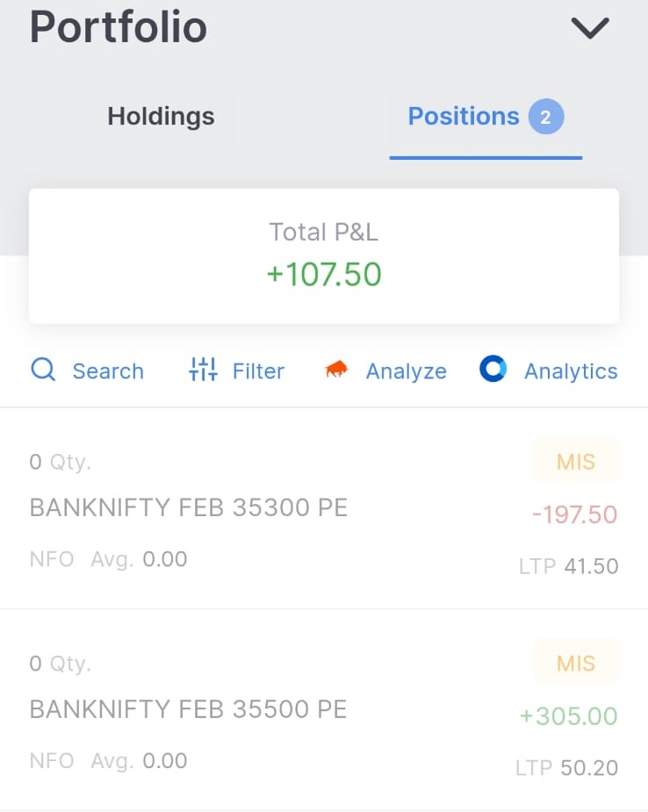The height and width of the screenshot is (812, 648).
Task: Click the orange bull Analyze icon
Action: (336, 371)
